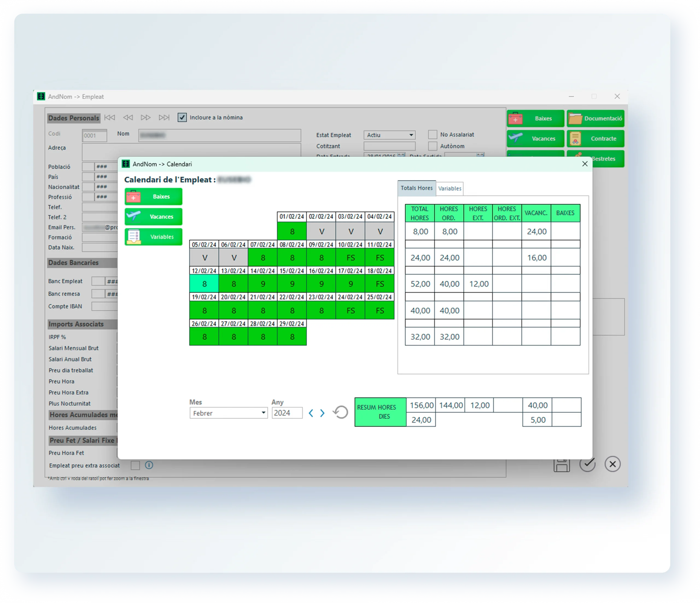The image size is (700, 603).
Task: Open the Data Entrada date picker
Action: [x=401, y=155]
